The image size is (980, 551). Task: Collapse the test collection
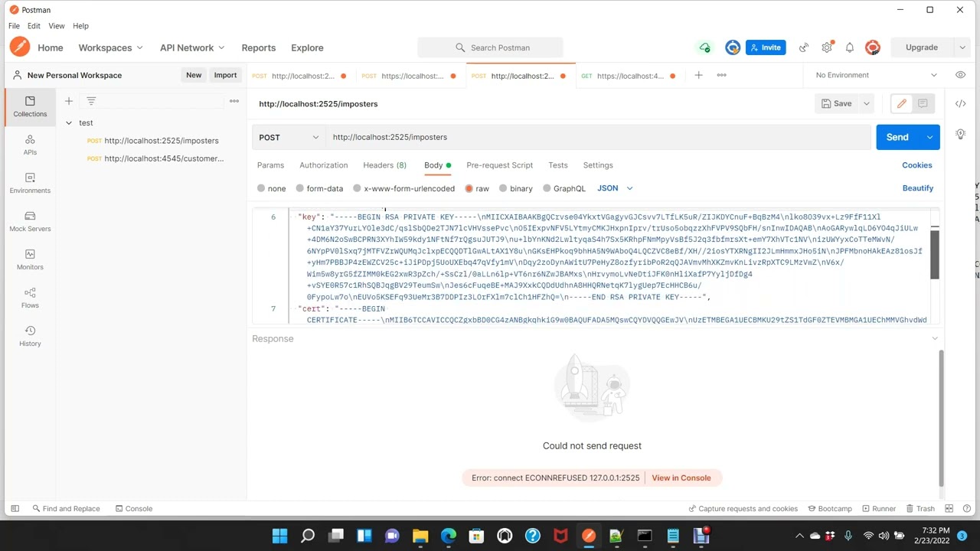(69, 122)
